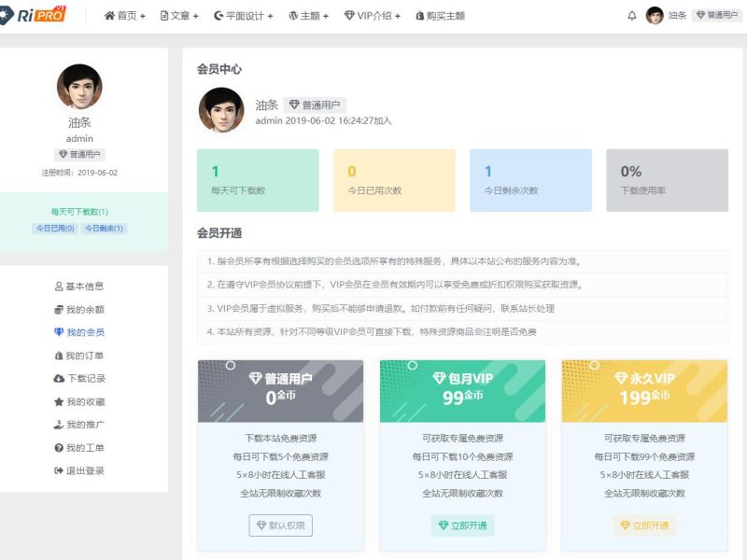This screenshot has width=747, height=560.
Task: Click the 默认权限 button
Action: 280,525
